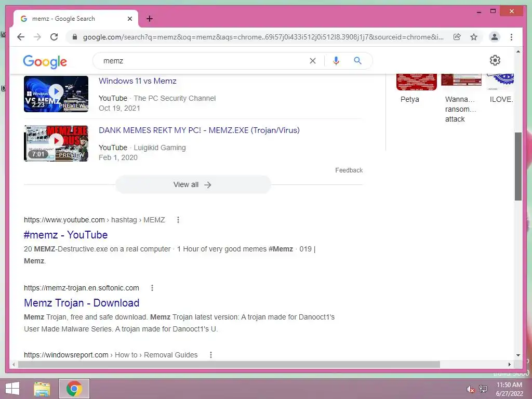
Task: Open the network tray icon
Action: 483,389
